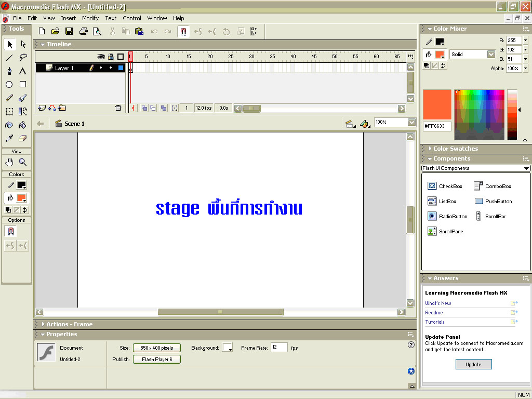The width and height of the screenshot is (532, 399).
Task: Select the Eraser tool
Action: pos(23,138)
